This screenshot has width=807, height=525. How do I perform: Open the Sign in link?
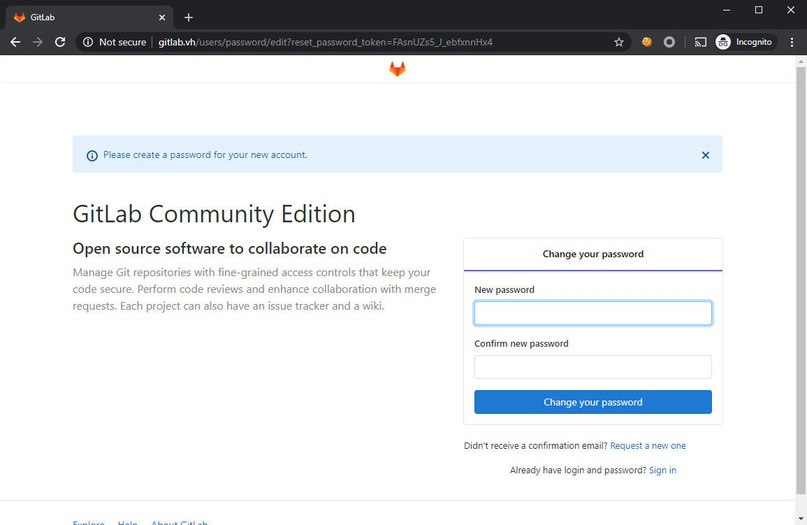(662, 470)
